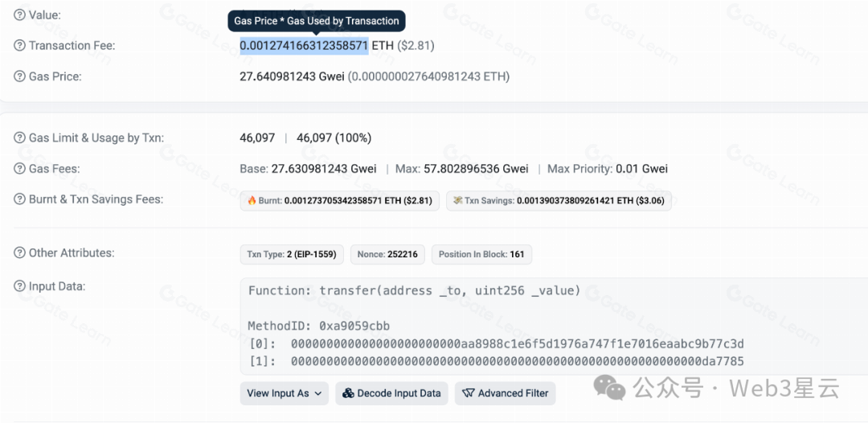This screenshot has width=868, height=423.
Task: Click the Burnt fee badge
Action: coord(340,200)
